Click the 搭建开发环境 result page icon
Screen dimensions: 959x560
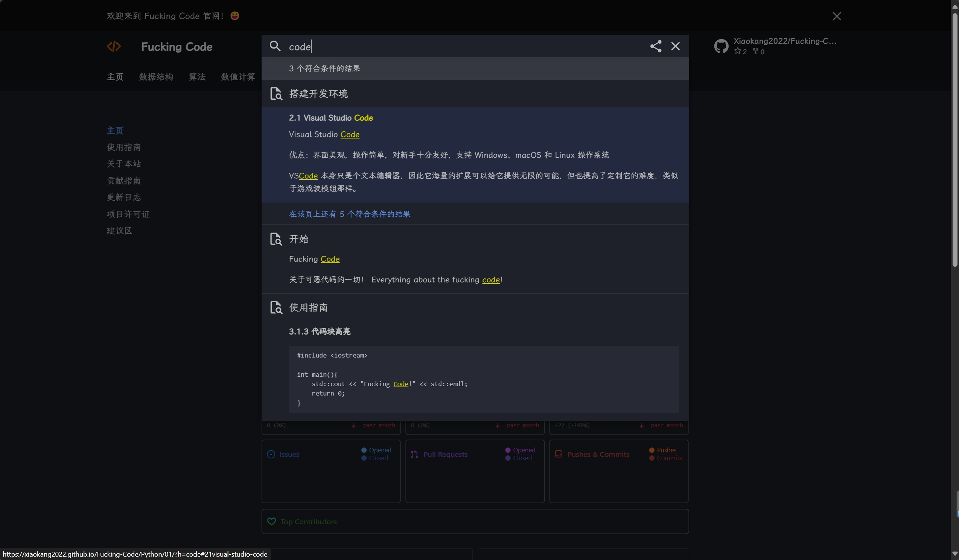coord(276,94)
